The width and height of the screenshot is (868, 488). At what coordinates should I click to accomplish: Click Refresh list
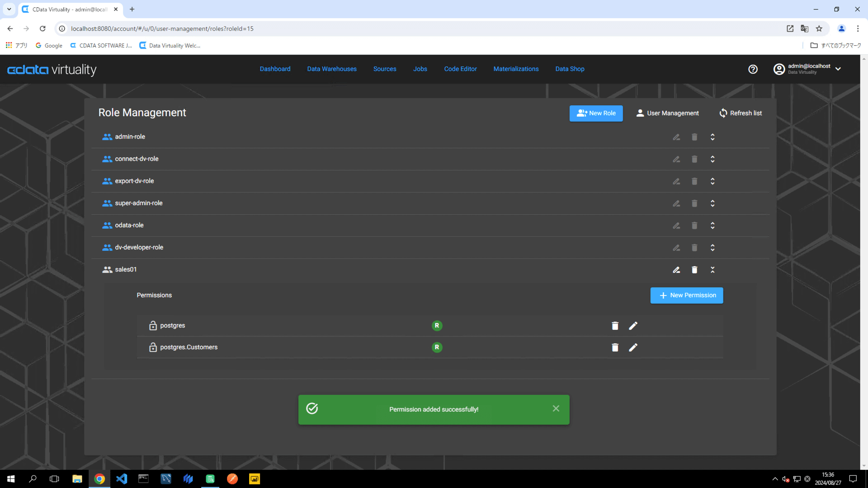click(x=741, y=113)
